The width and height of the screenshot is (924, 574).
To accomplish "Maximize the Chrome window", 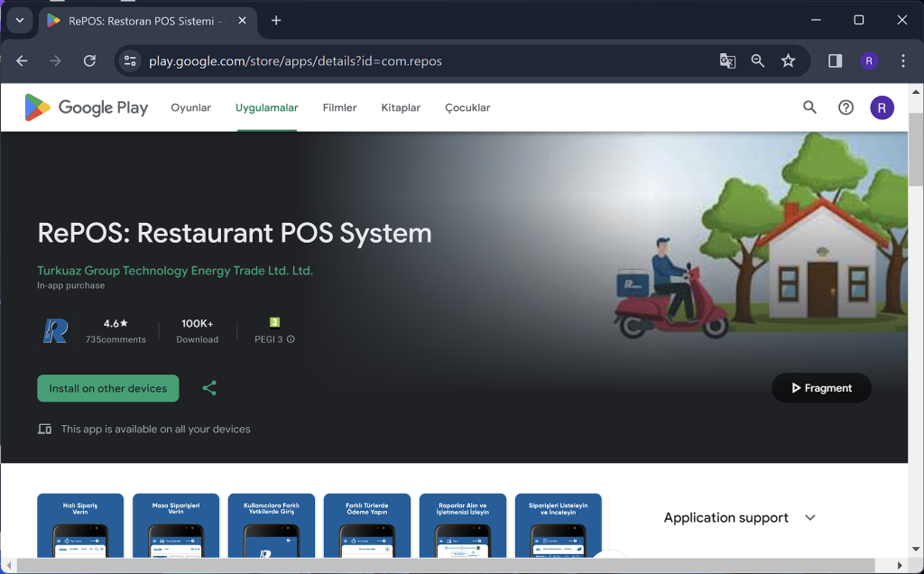I will pyautogui.click(x=859, y=20).
